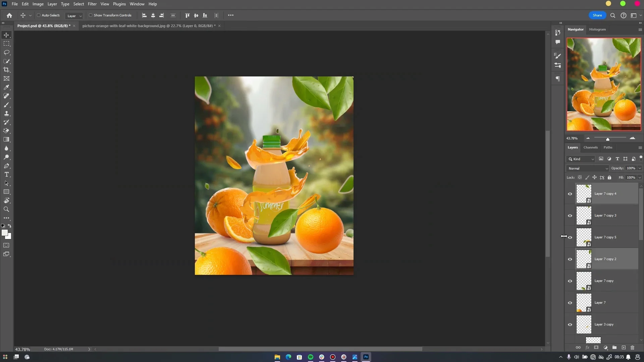Switch to the Histogram tab
The height and width of the screenshot is (362, 644).
597,29
